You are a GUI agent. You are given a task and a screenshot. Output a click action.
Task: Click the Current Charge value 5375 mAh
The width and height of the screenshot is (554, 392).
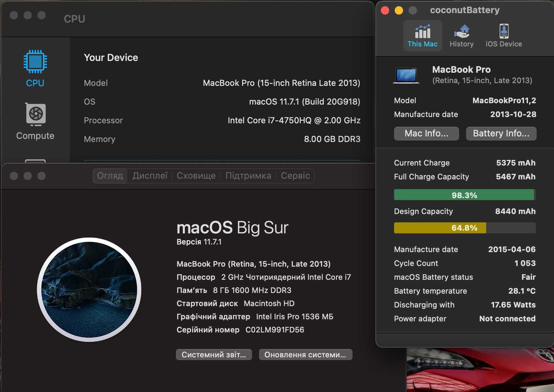pyautogui.click(x=516, y=163)
